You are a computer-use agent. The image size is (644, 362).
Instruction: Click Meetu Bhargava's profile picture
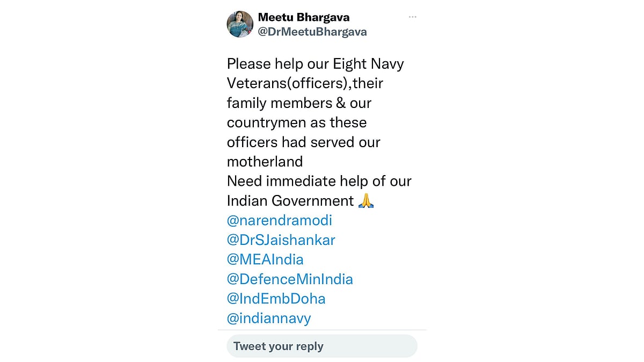[x=240, y=24]
